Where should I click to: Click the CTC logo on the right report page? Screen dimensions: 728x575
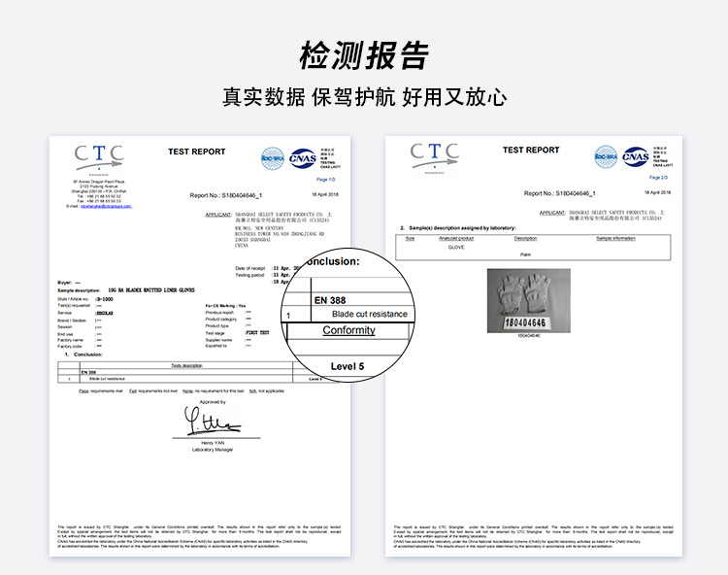click(434, 153)
